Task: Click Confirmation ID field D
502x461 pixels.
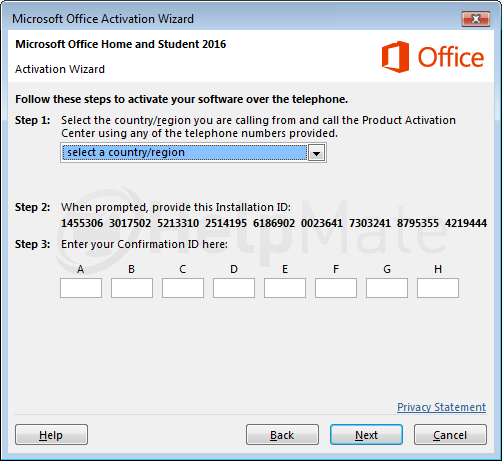Action: click(x=234, y=288)
